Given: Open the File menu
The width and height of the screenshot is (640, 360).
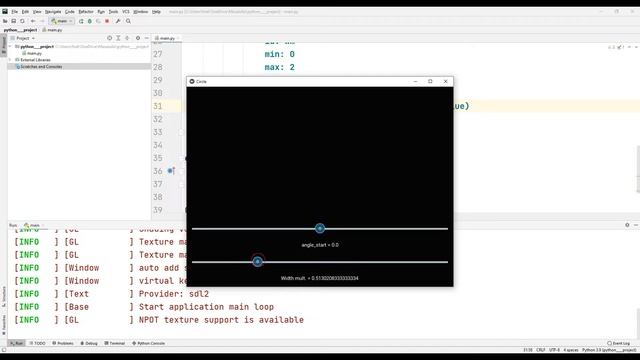Looking at the screenshot, I should coord(15,12).
